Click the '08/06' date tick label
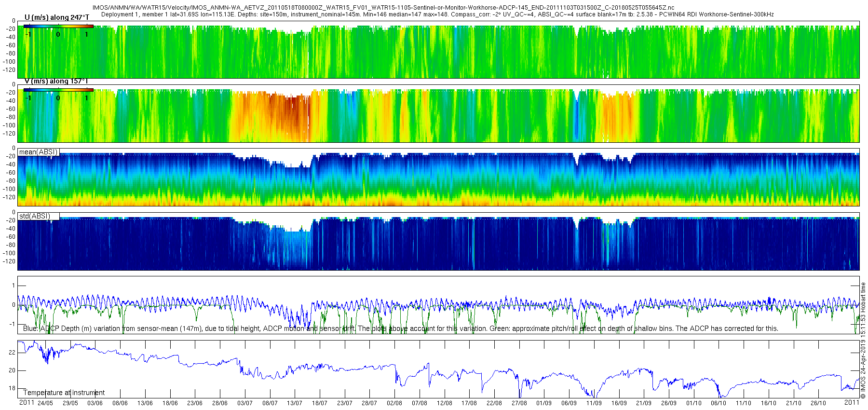Screen dimensions: 868x410 [120, 403]
